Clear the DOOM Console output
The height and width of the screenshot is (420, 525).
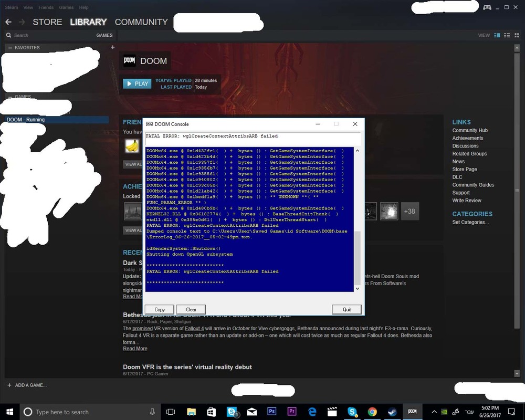[x=191, y=309]
